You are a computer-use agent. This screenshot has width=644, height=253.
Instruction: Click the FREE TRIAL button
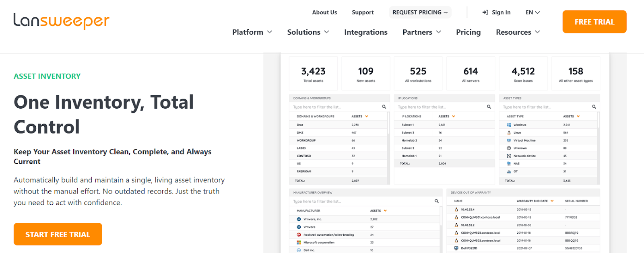click(x=594, y=22)
